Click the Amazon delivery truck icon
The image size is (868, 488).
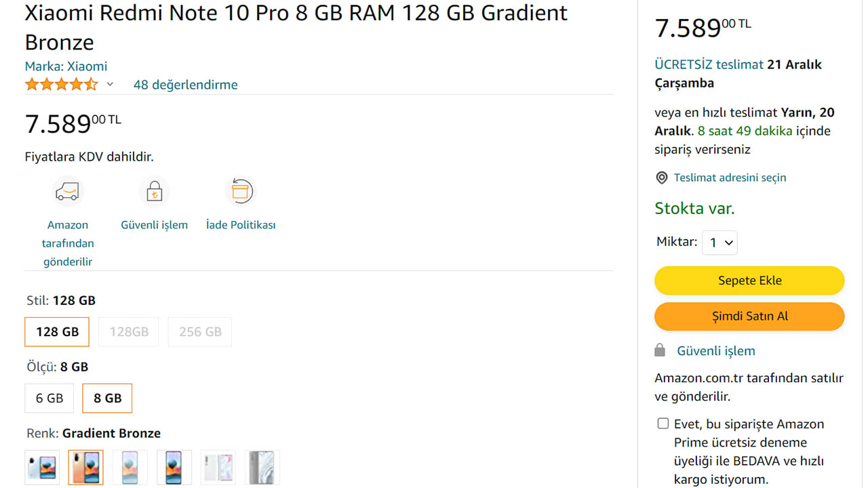(x=67, y=192)
